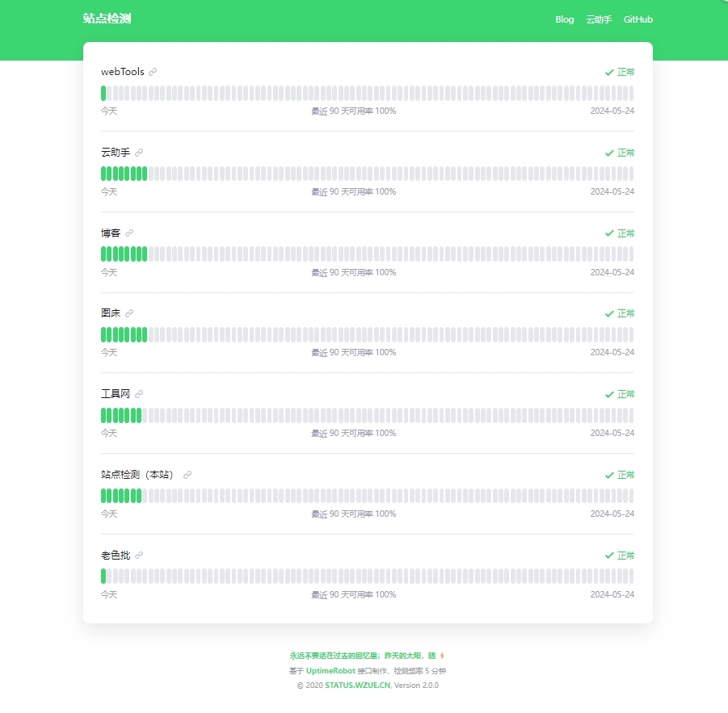Screen dimensions: 728x713
Task: Open the link icon next to 图床
Action: coord(129,313)
